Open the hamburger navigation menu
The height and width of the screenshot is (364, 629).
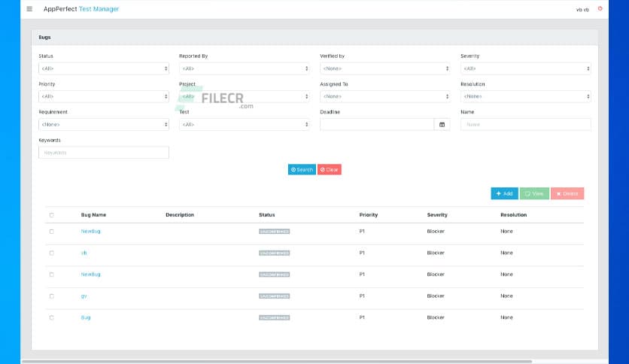[29, 9]
